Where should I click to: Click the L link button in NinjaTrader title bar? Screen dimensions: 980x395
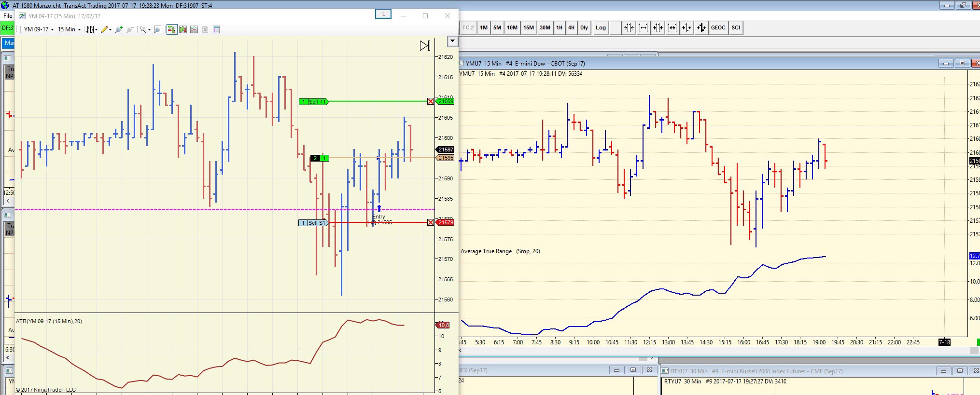click(383, 14)
